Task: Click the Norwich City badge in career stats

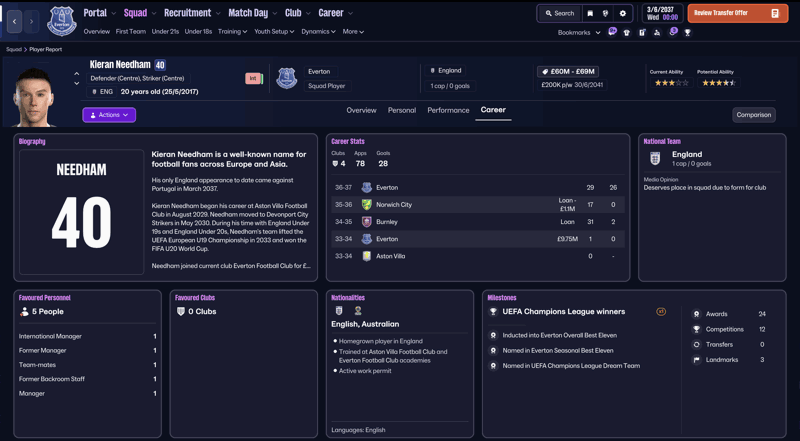Action: [x=366, y=205]
